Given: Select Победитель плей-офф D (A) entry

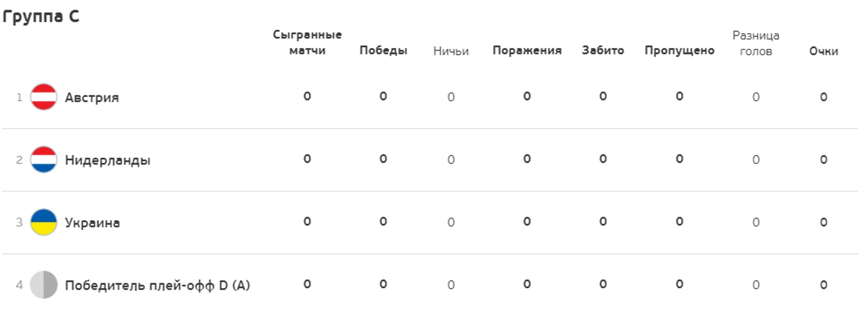Looking at the screenshot, I should pos(158,286).
